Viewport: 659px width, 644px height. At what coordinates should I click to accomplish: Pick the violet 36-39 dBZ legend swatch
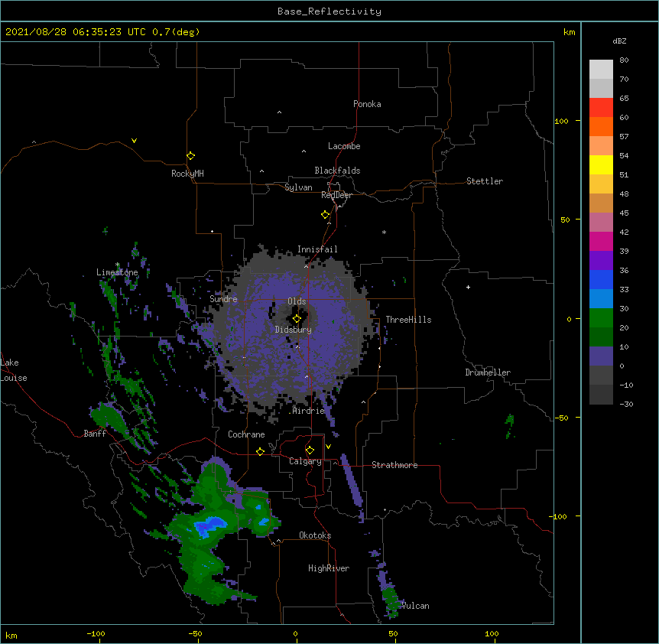[x=601, y=261]
